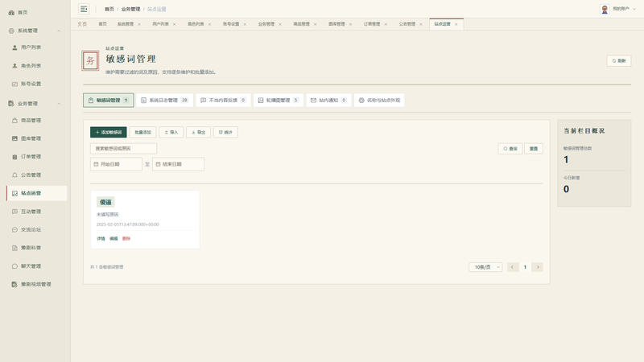Image resolution: width=644 pixels, height=362 pixels.
Task: Close the 公告管理 page tab
Action: pyautogui.click(x=421, y=25)
